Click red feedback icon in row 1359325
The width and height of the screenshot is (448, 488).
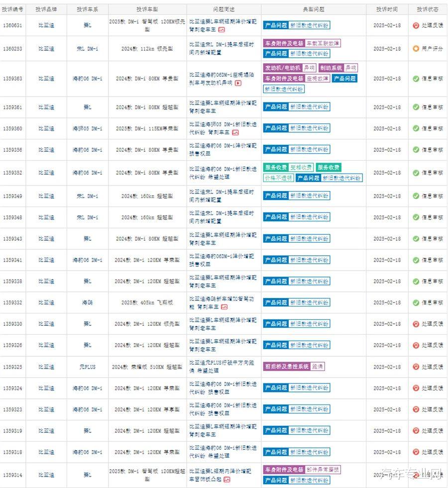(x=416, y=367)
